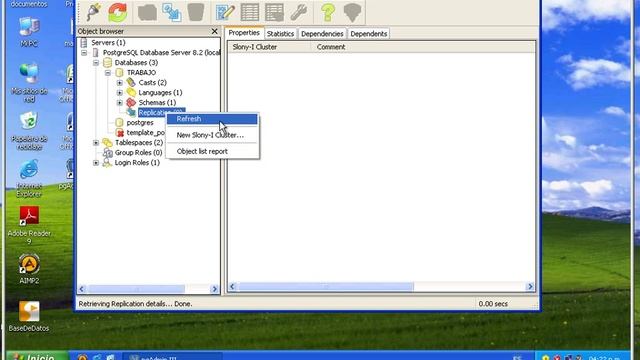The width and height of the screenshot is (640, 360).
Task: Open AIMP2 desktop icon
Action: tap(29, 269)
